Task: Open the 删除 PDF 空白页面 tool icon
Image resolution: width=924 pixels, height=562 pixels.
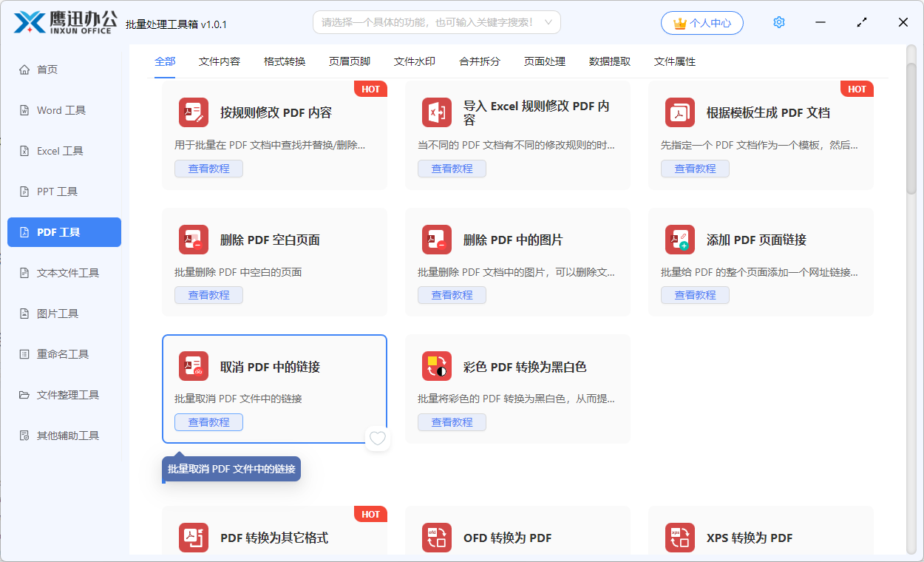Action: point(194,239)
